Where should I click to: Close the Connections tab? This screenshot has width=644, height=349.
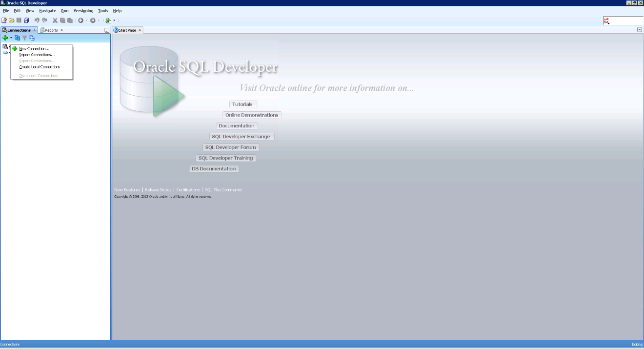(35, 30)
